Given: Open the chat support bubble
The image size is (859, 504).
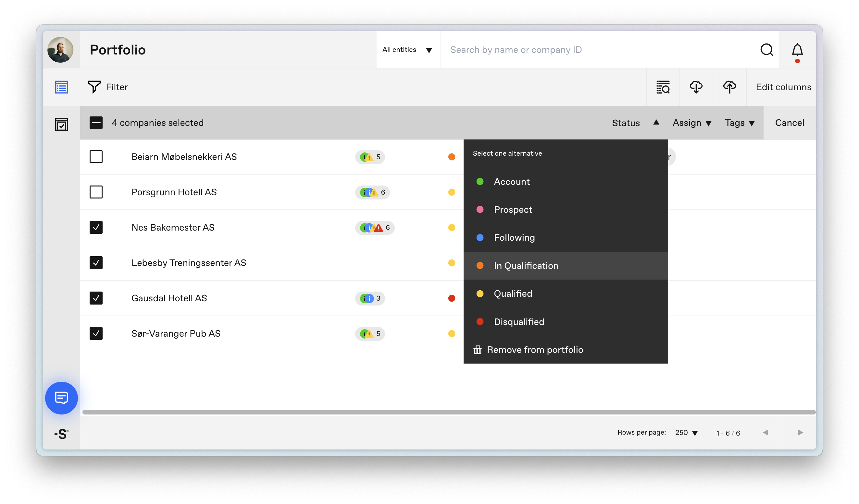Looking at the screenshot, I should click(61, 398).
